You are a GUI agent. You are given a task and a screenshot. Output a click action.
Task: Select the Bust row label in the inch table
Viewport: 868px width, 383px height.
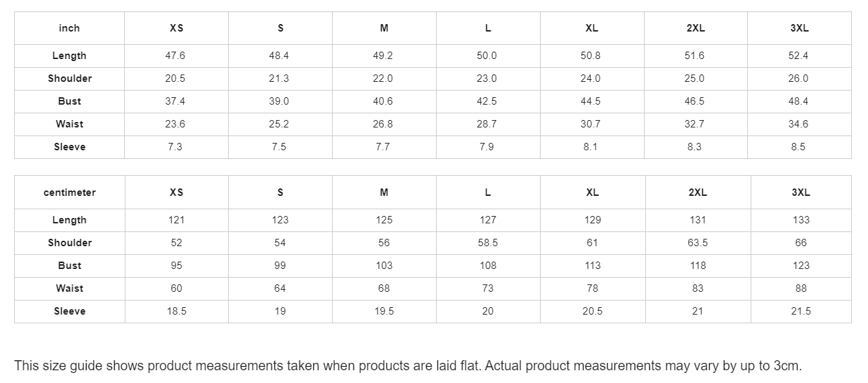click(x=69, y=101)
